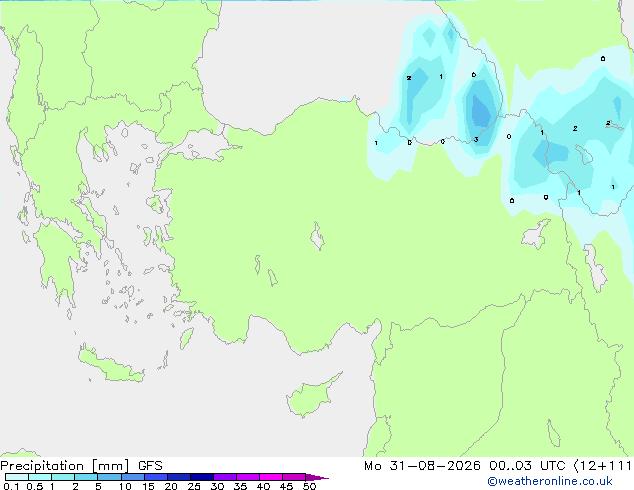Click the '3' precipitation value on the map
Image resolution: width=634 pixels, height=490 pixels.
(476, 139)
